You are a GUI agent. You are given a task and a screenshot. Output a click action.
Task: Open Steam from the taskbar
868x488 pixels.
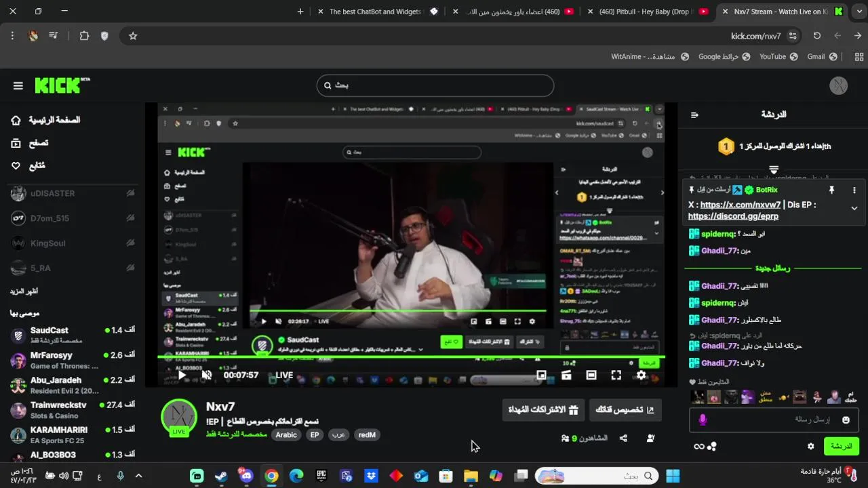coord(221,476)
